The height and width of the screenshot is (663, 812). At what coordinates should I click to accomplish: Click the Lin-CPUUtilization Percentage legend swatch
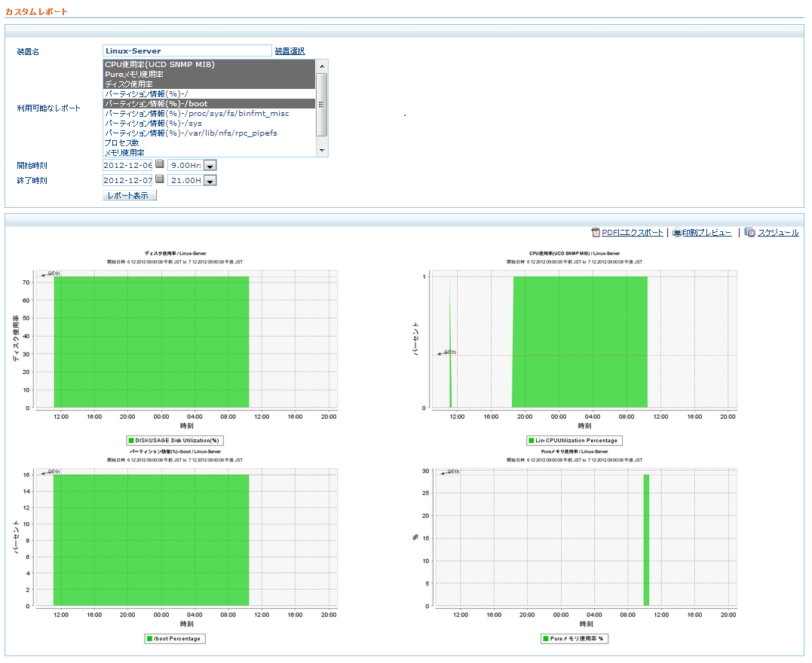[x=531, y=440]
